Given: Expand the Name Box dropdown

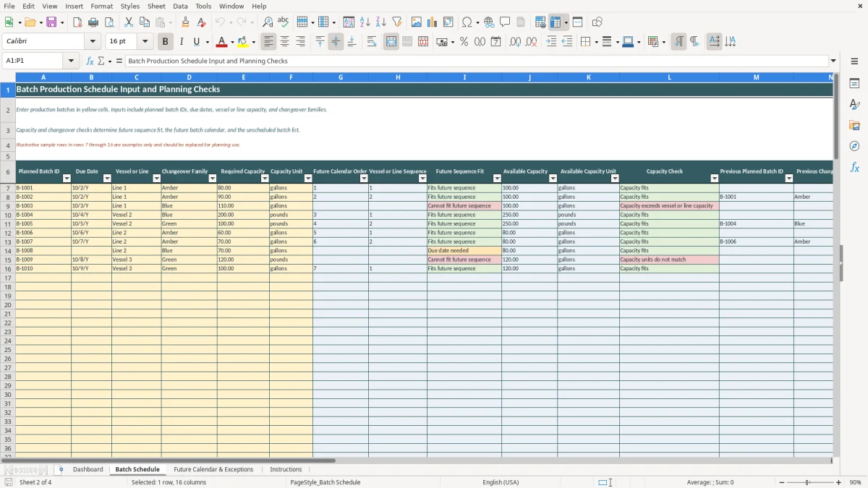Looking at the screenshot, I should (71, 61).
